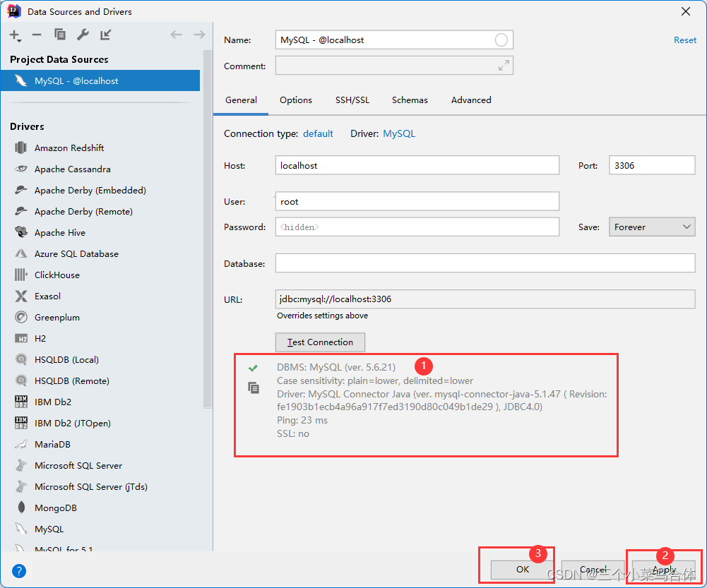Image resolution: width=707 pixels, height=588 pixels.
Task: Pick Azure SQL Database driver
Action: 76,253
